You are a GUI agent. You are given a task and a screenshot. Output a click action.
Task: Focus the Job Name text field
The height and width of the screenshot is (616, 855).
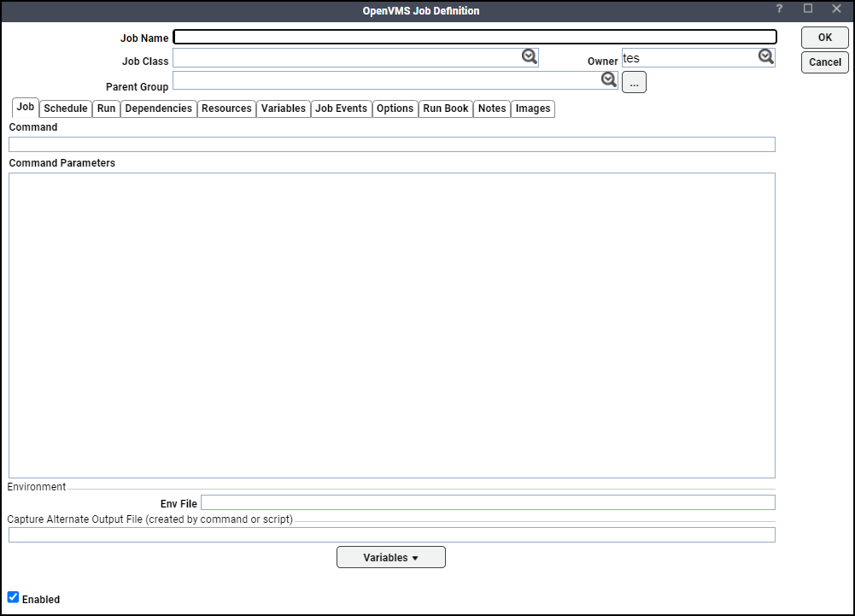click(474, 37)
